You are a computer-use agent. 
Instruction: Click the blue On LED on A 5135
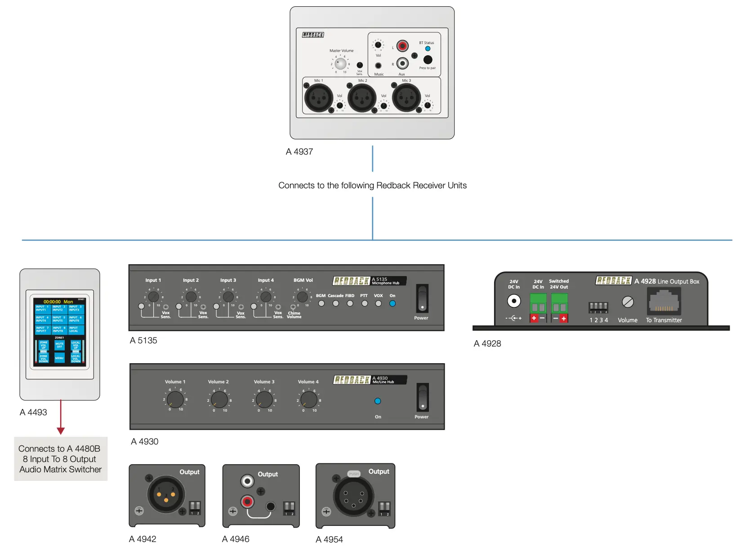(393, 303)
